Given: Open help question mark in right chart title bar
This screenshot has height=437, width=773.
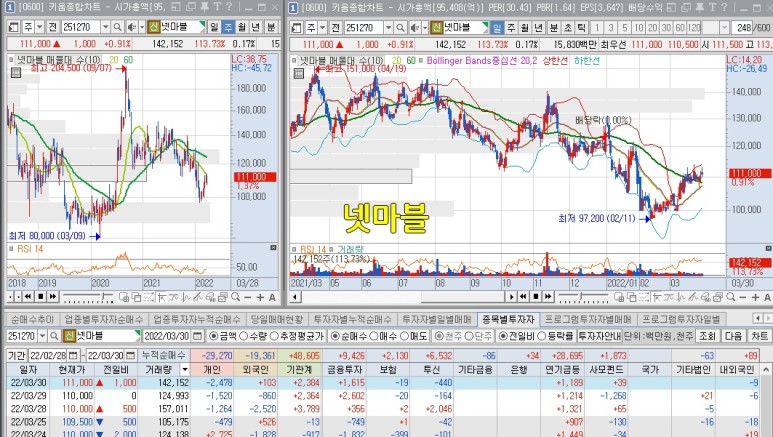Looking at the screenshot, I should (x=723, y=7).
